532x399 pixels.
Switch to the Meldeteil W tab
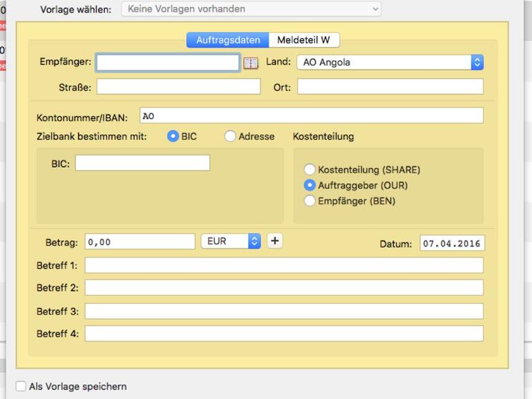[x=304, y=40]
